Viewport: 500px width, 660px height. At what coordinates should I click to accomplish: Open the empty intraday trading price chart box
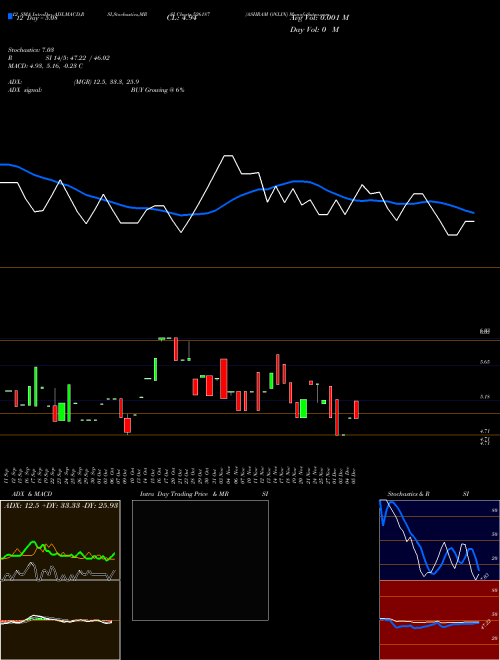(200, 560)
